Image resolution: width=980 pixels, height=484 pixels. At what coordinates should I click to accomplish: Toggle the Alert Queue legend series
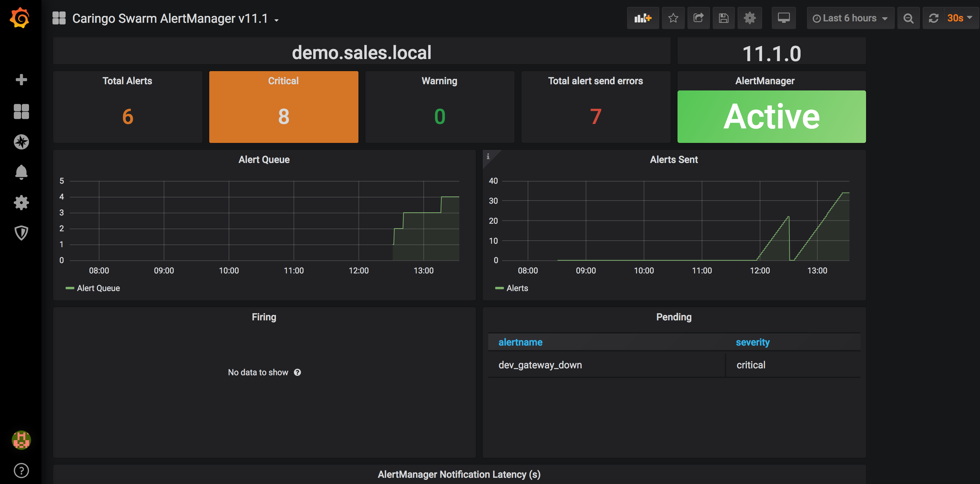point(98,288)
